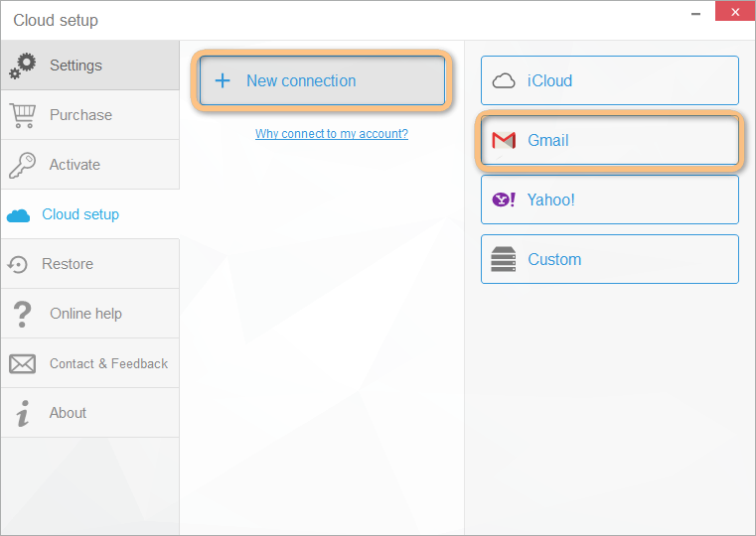756x536 pixels.
Task: Choose the Custom server option
Action: point(609,259)
